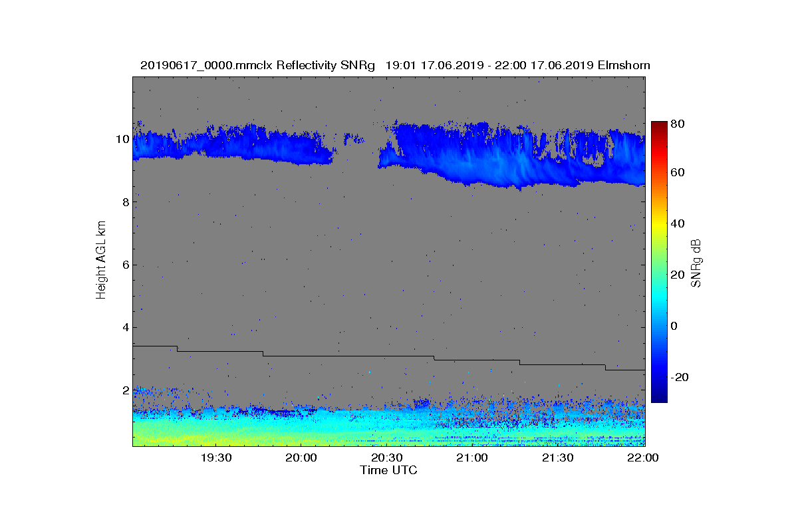Image resolution: width=798 pixels, height=532 pixels.
Task: Click the colorbar value 20
Action: point(678,275)
